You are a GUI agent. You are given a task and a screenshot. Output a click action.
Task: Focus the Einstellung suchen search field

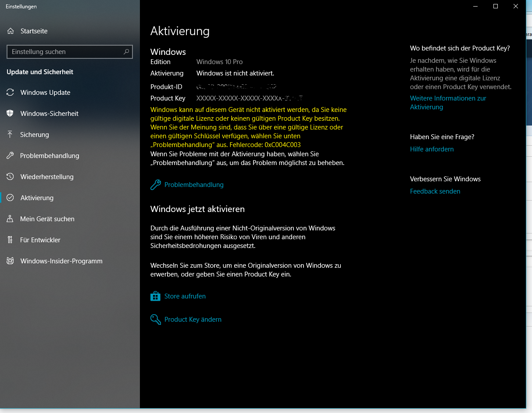tap(70, 52)
